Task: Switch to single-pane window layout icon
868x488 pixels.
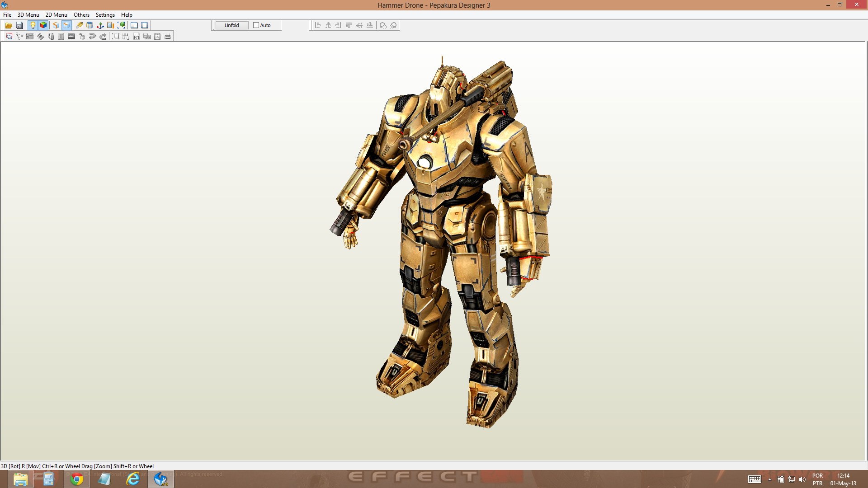Action: point(145,25)
